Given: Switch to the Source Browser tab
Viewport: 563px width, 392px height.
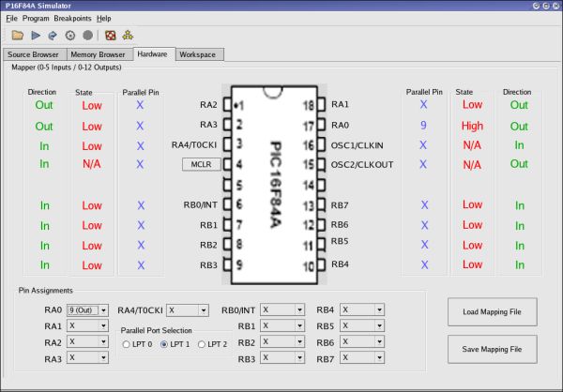Looking at the screenshot, I should coord(33,54).
